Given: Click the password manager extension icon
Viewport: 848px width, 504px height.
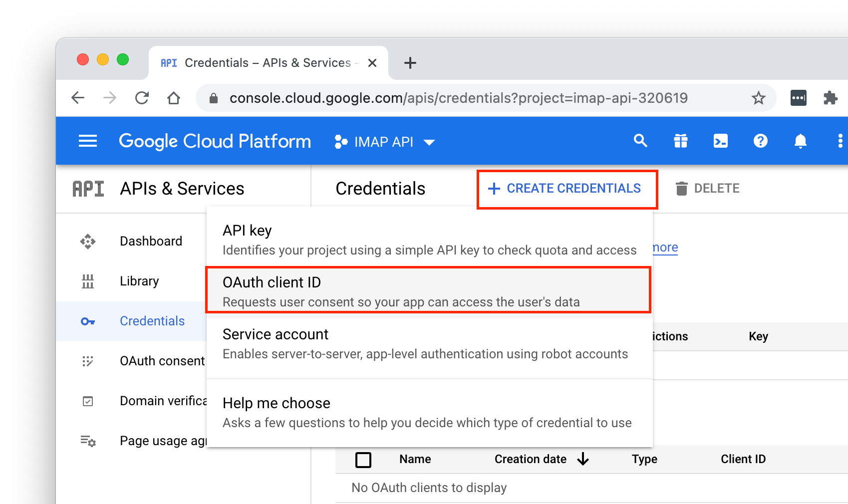Looking at the screenshot, I should (799, 98).
